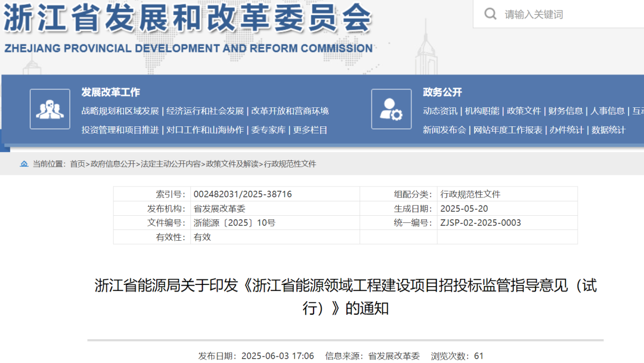
Task: Type in the 请输入关键词 search field
Action: tap(566, 14)
